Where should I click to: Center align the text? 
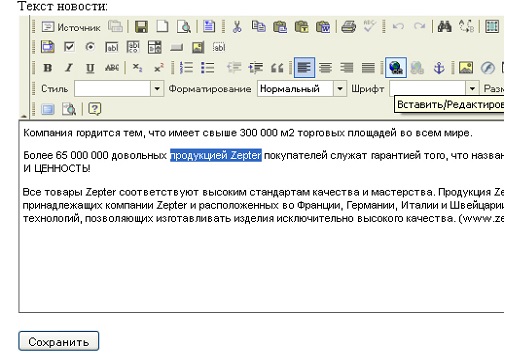[325, 68]
